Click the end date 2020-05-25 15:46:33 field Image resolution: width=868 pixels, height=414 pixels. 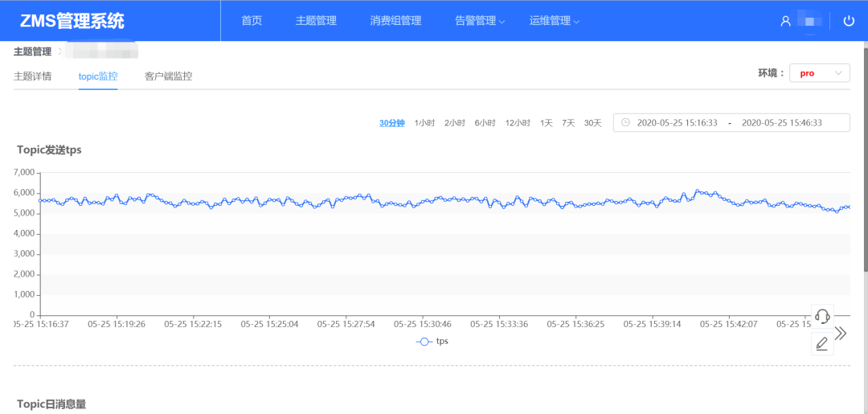point(782,123)
